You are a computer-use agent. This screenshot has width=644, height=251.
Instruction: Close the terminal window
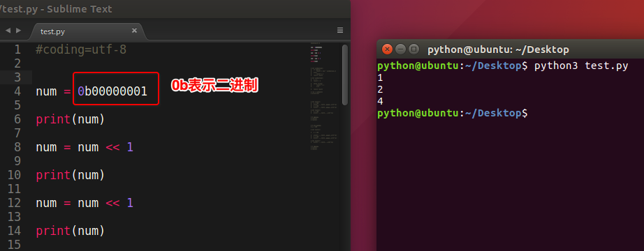tap(387, 50)
